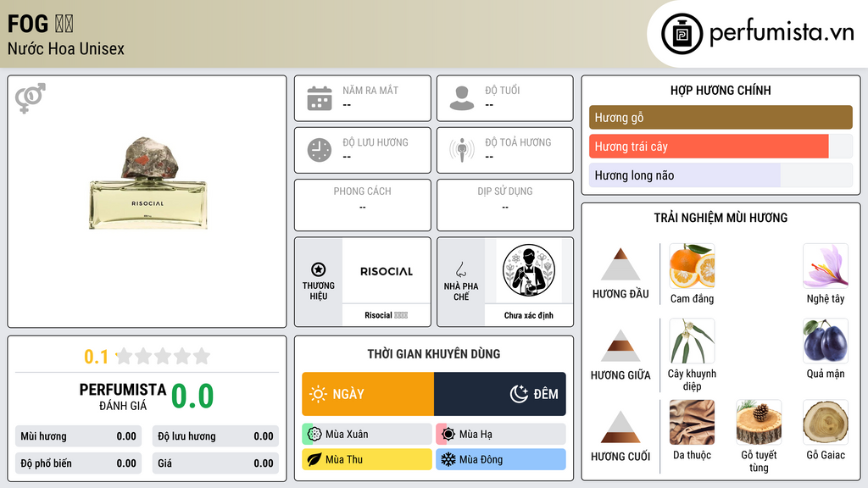Click the leaf icon for Mùa Thu

click(x=314, y=459)
